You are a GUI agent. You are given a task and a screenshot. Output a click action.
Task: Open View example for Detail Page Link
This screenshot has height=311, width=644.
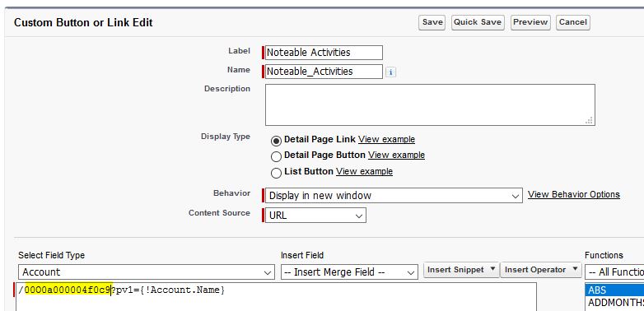click(x=386, y=140)
